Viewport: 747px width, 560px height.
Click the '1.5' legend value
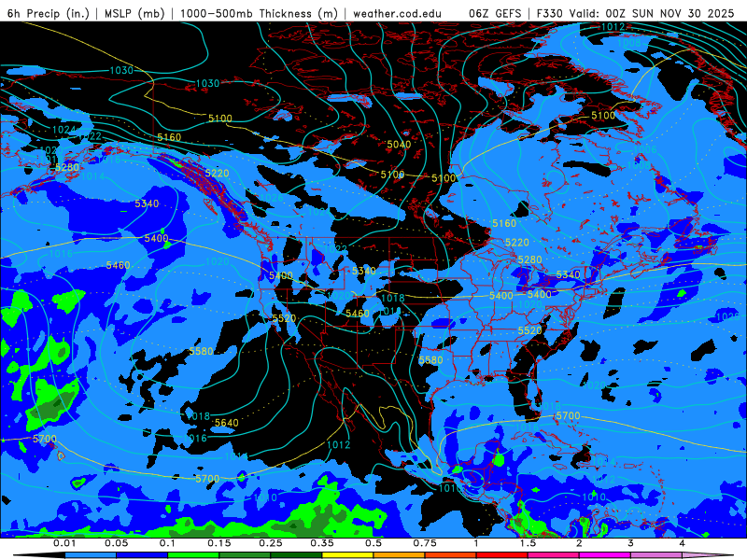(528, 543)
